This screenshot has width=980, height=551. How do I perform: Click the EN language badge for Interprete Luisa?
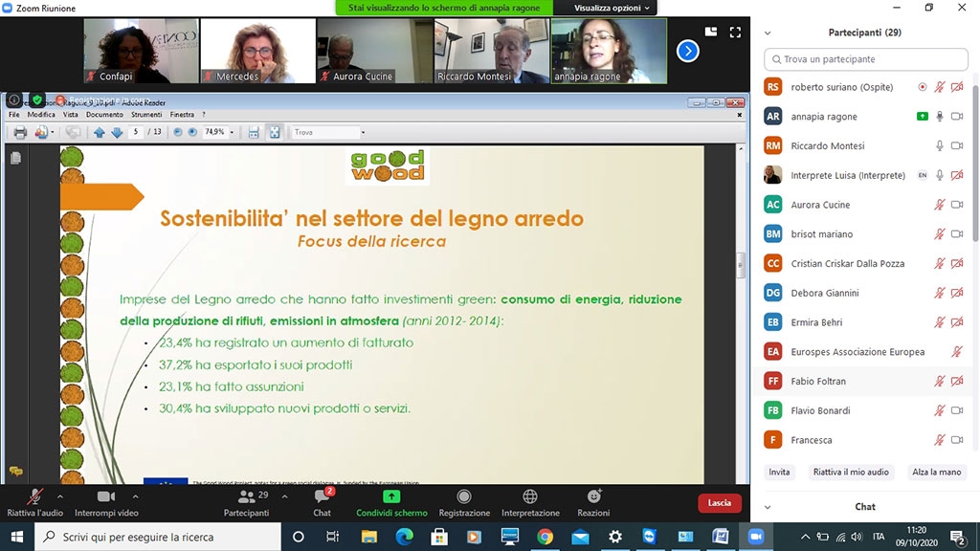[922, 176]
